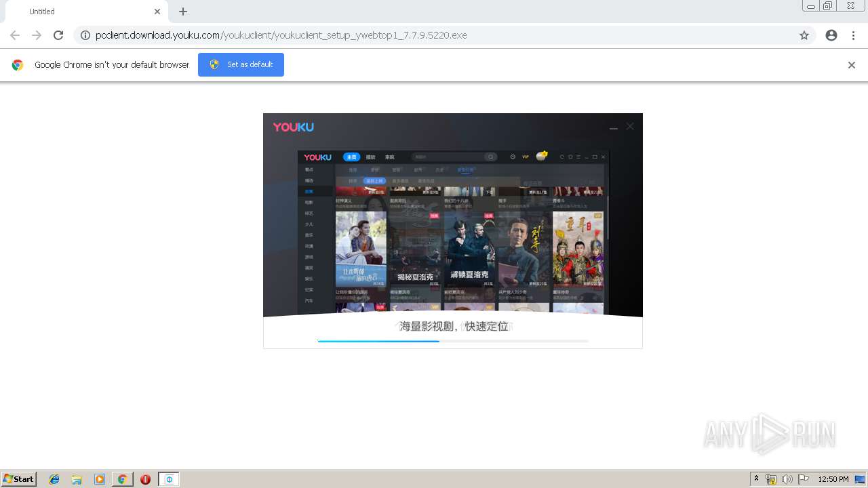The image size is (868, 488).
Task: Open Chrome's three-dot customize menu
Action: (853, 35)
